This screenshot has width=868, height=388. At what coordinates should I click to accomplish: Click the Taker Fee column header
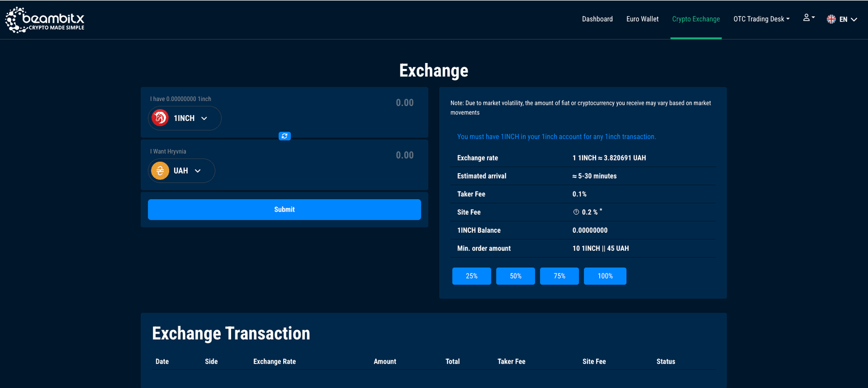512,361
